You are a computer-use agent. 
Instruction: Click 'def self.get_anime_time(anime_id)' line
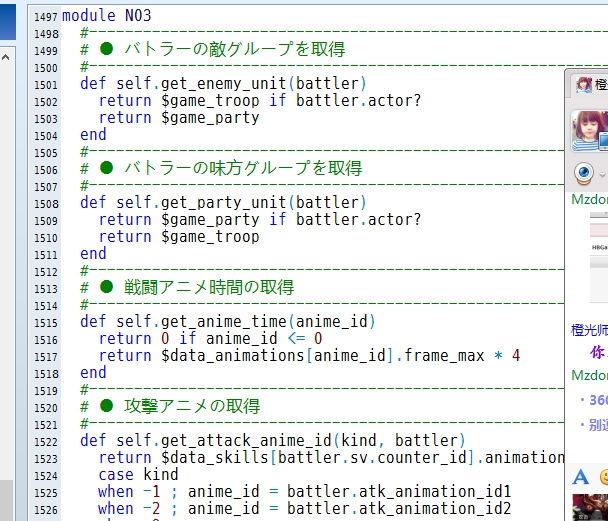(228, 322)
